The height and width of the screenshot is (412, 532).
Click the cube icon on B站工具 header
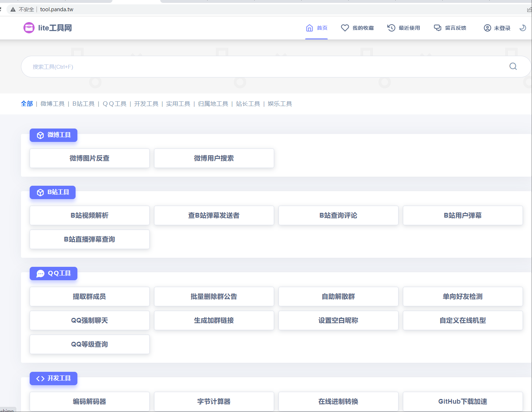click(x=41, y=193)
